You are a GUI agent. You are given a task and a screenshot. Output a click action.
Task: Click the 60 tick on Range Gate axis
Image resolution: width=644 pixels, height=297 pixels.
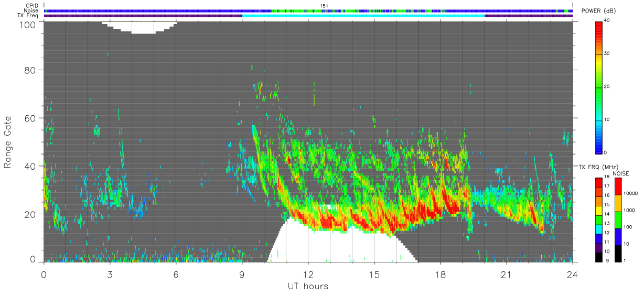coord(30,118)
